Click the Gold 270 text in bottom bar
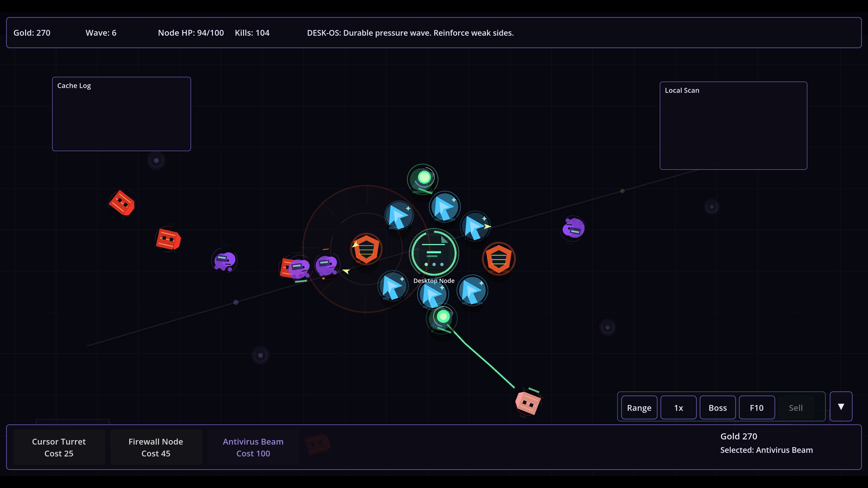Image resolution: width=868 pixels, height=488 pixels. [739, 436]
